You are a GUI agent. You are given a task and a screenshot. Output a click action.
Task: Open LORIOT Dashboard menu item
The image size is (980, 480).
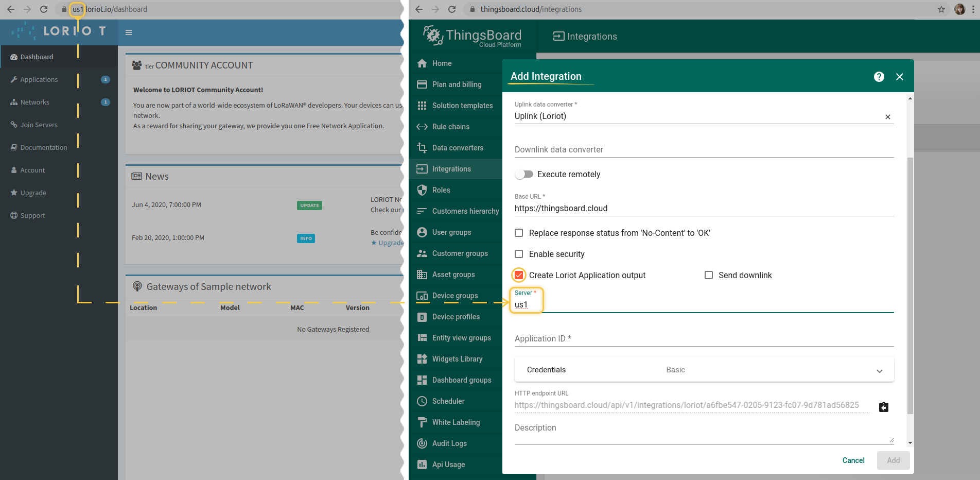point(59,57)
